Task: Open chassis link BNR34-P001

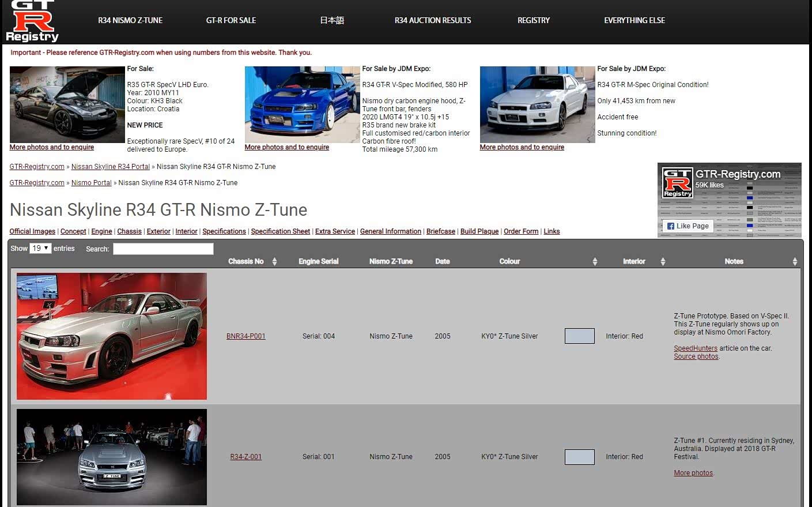Action: point(246,336)
